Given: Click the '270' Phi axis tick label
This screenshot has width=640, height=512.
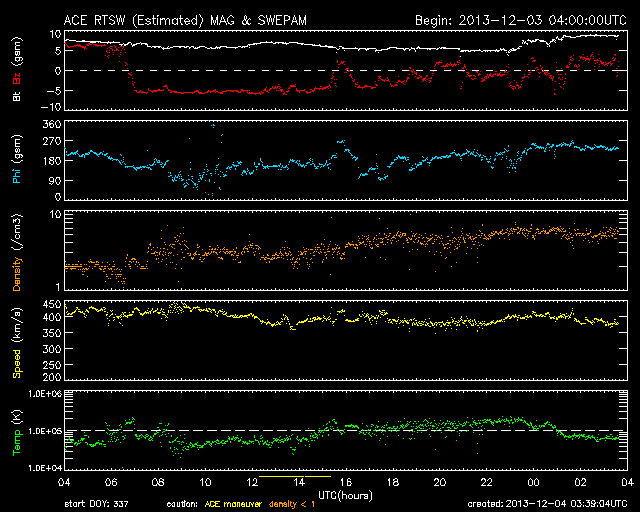Looking at the screenshot, I should (52, 142).
